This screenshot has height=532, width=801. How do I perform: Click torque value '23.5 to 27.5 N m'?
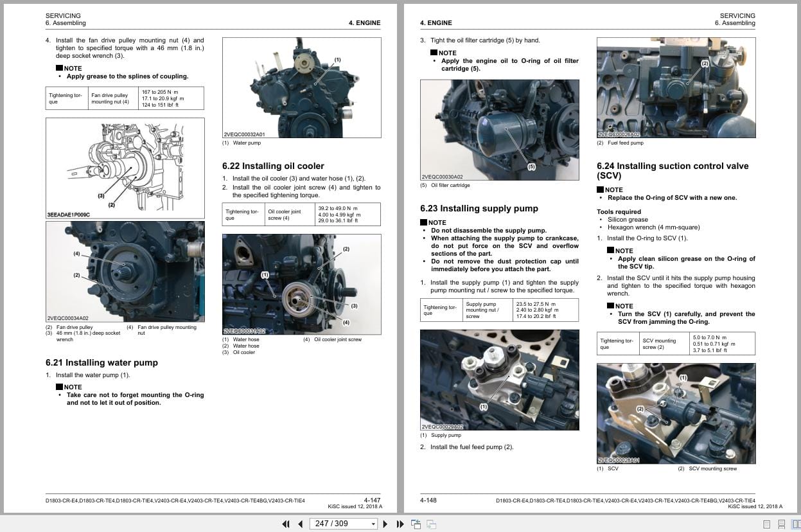tap(536, 303)
